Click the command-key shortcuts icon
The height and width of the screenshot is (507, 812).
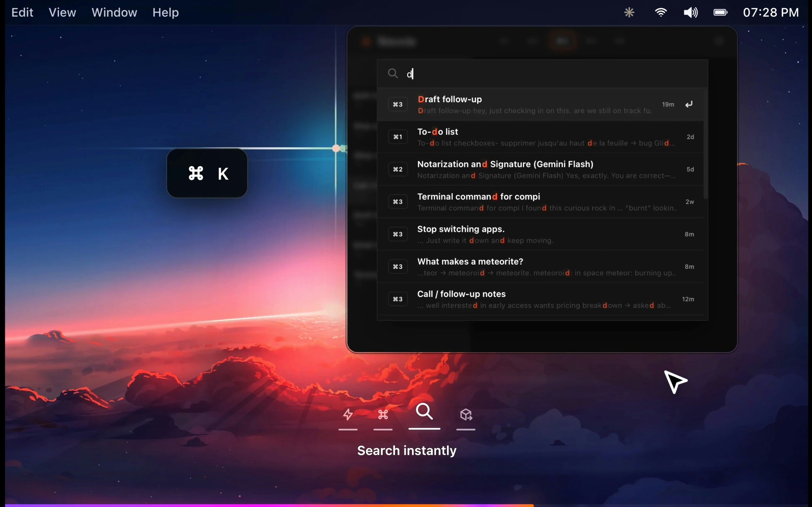383,414
